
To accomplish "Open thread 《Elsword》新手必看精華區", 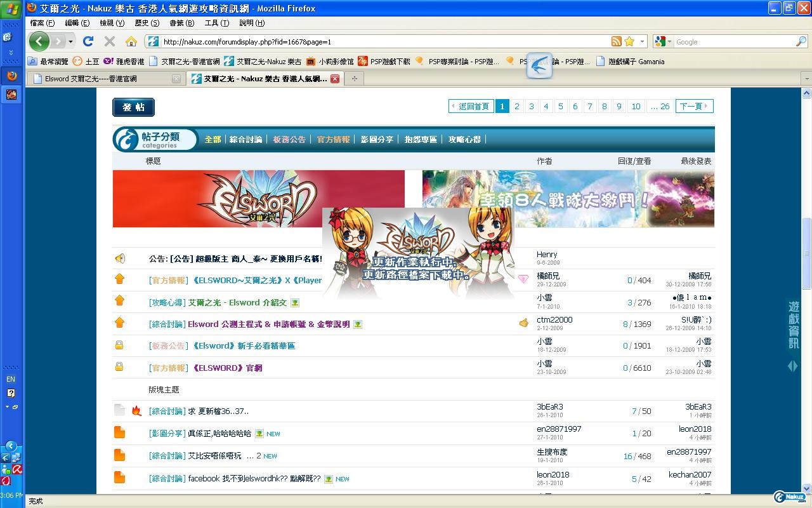I will coord(244,345).
